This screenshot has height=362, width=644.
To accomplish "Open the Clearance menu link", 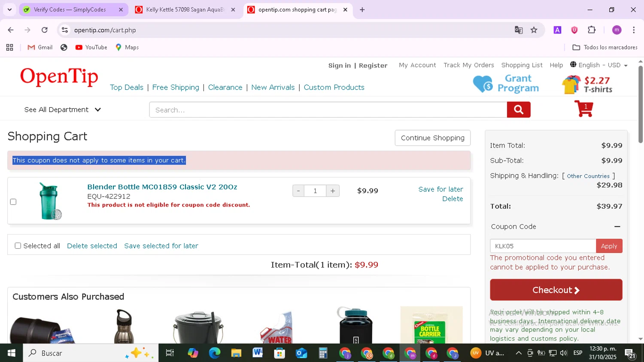I will click(x=225, y=87).
